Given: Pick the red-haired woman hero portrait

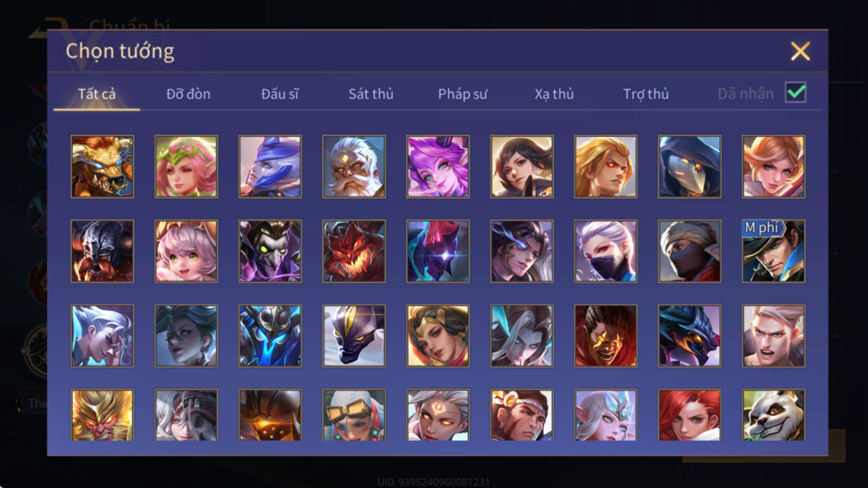Looking at the screenshot, I should [690, 415].
